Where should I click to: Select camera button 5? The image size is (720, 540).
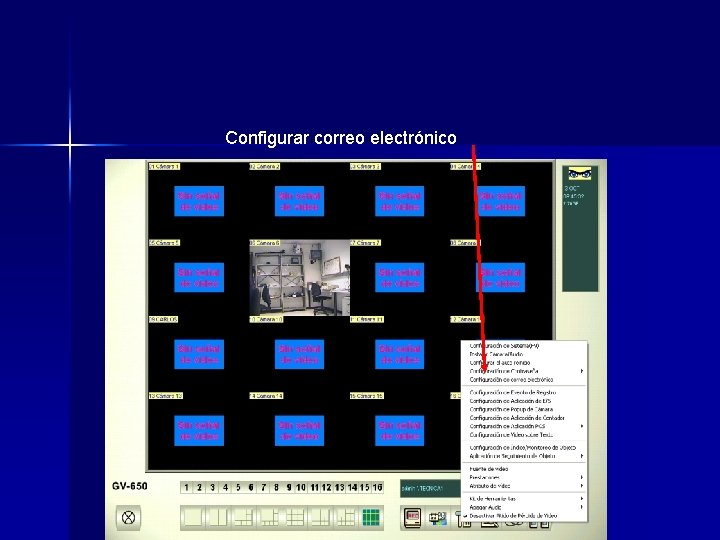pos(238,487)
